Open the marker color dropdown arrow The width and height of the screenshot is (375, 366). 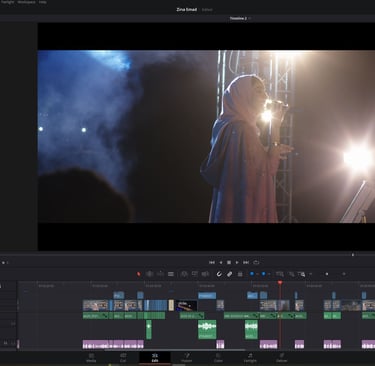coord(269,274)
